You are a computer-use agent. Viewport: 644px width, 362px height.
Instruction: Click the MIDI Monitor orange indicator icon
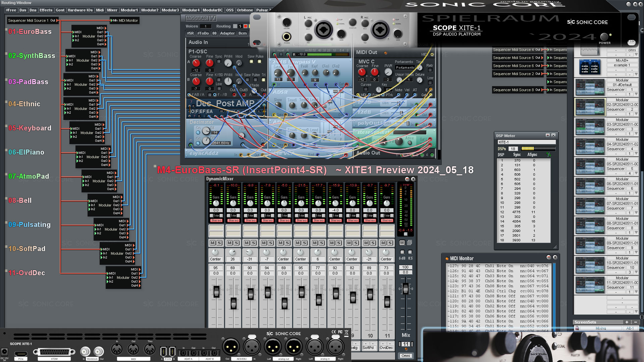pos(447,258)
